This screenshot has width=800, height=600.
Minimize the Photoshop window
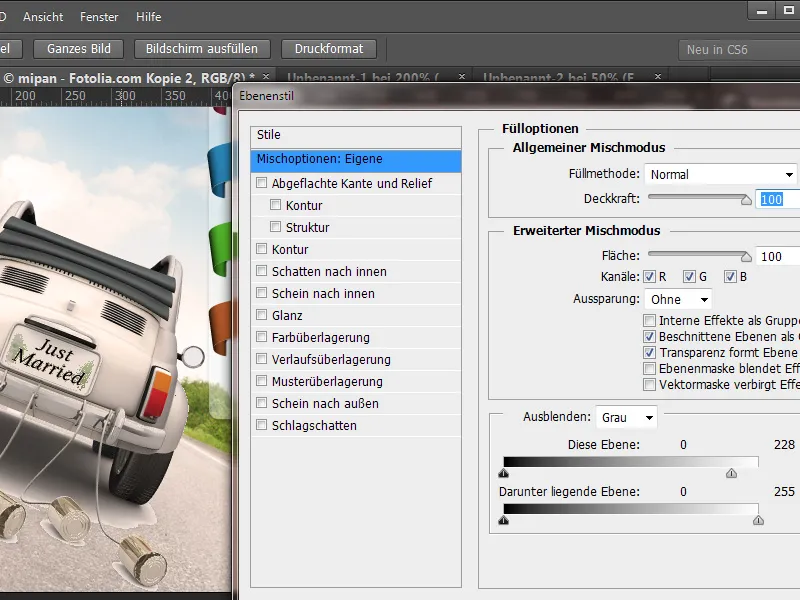pyautogui.click(x=762, y=11)
